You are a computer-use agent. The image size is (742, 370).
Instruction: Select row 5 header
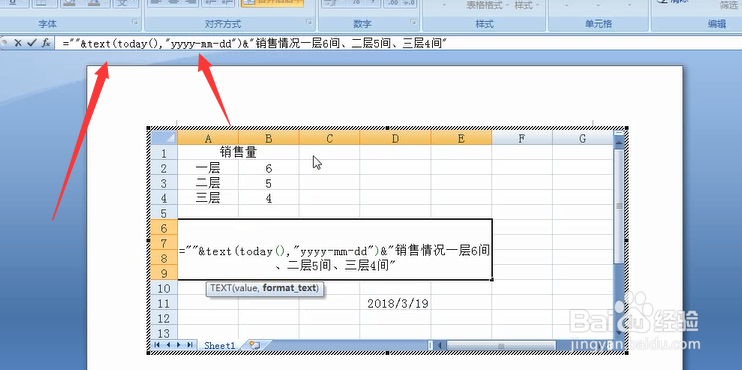(164, 213)
